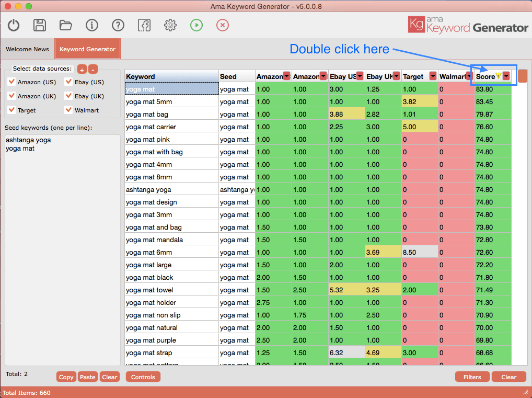Click the save floppy disk icon
The height and width of the screenshot is (398, 532).
[x=40, y=25]
